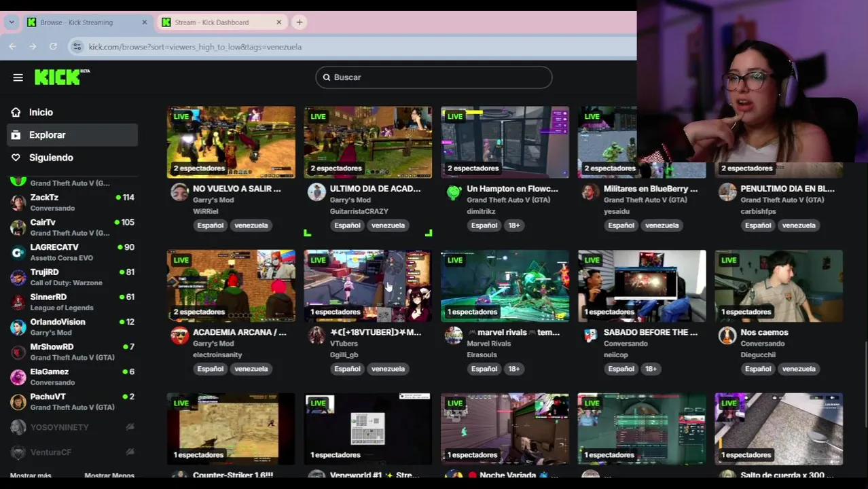Screen dimensions: 868x489
Task: Click the browser back arrow
Action: coord(12,47)
